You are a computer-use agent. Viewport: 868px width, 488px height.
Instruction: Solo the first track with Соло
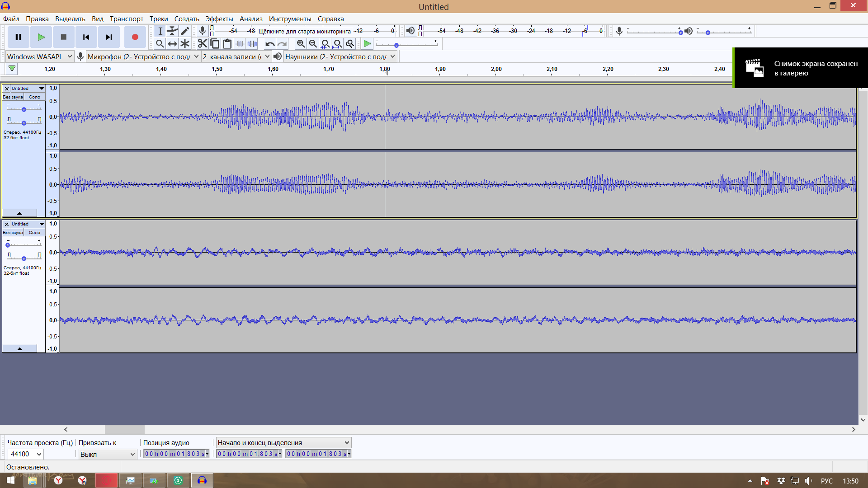pyautogui.click(x=35, y=97)
